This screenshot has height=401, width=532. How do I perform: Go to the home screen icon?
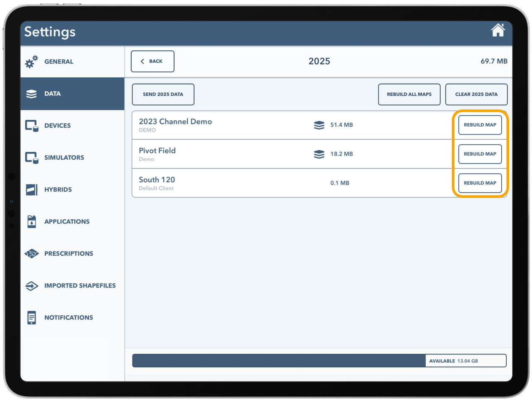coord(498,30)
